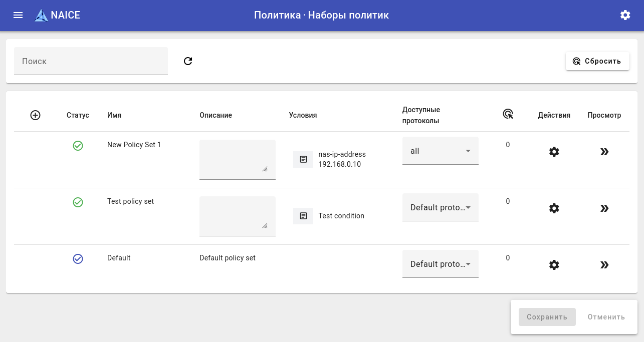The height and width of the screenshot is (342, 644).
Task: Open the settings gear in top bar
Action: (x=625, y=15)
